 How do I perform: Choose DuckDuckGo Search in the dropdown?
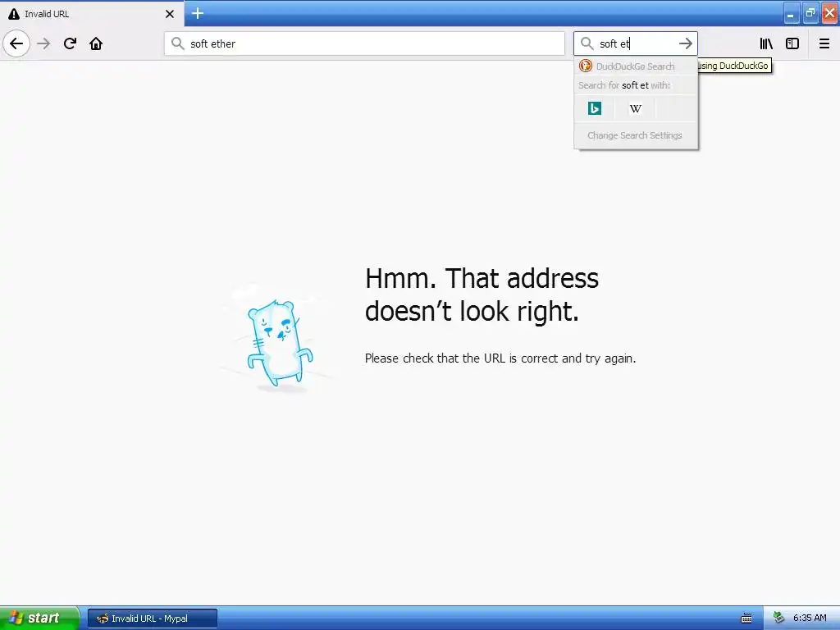pyautogui.click(x=636, y=66)
